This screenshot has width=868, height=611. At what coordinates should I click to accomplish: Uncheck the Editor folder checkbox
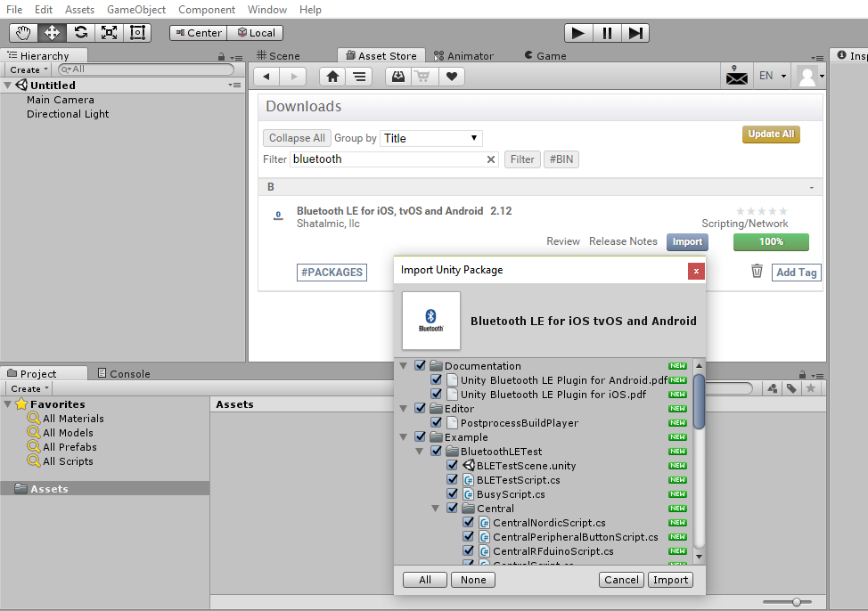pos(420,408)
